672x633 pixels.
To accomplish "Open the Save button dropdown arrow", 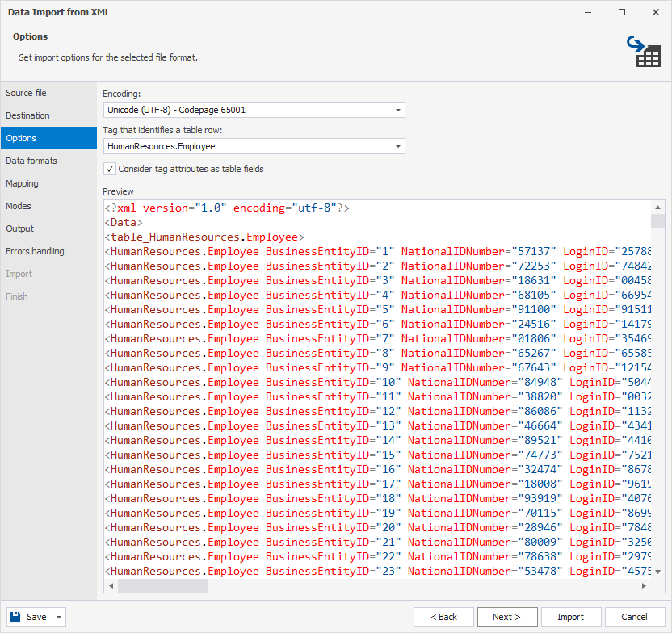I will 59,617.
